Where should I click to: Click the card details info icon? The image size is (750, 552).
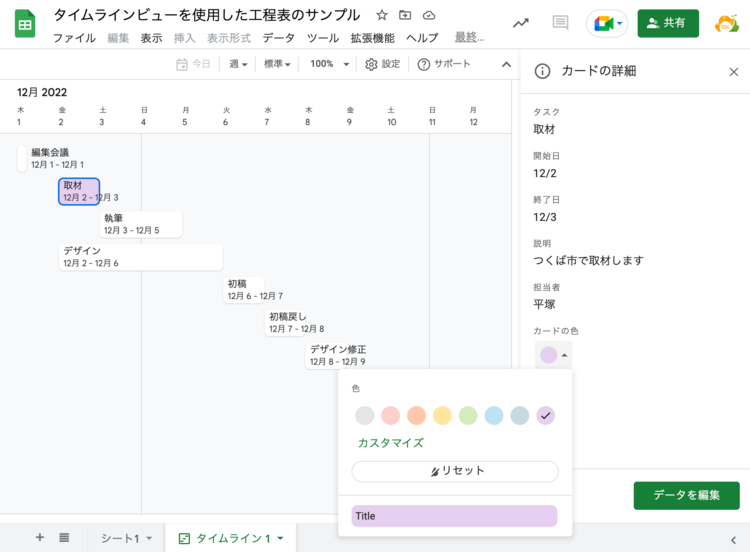point(542,71)
